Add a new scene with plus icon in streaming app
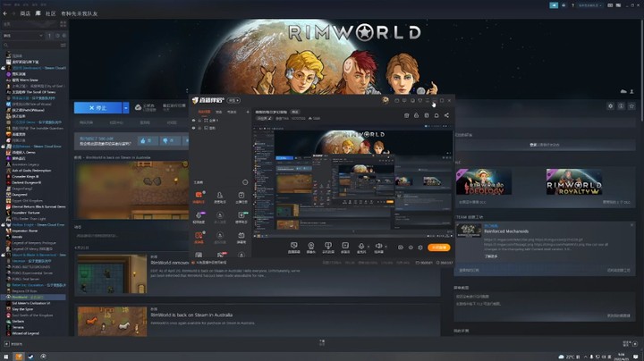The width and height of the screenshot is (644, 361). coord(247,112)
